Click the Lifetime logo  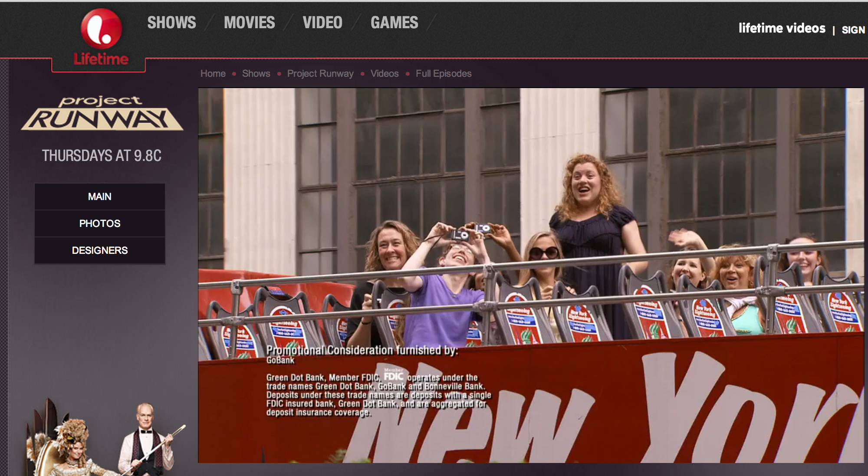pos(101,38)
